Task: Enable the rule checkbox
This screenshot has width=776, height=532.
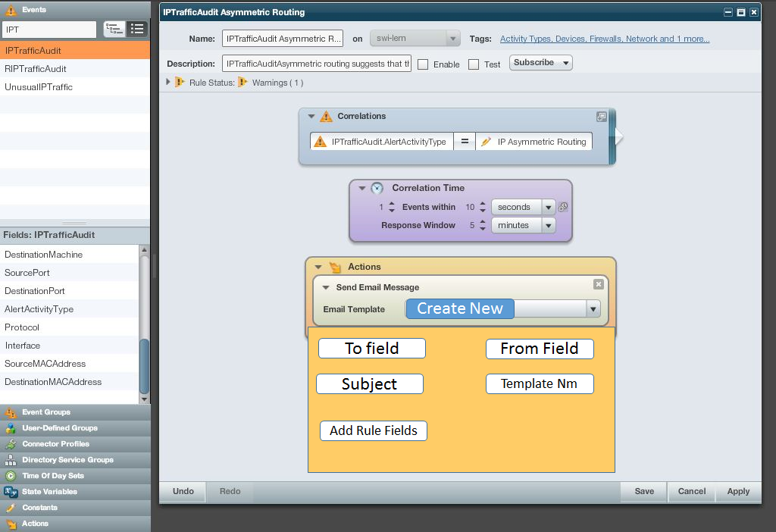Action: point(423,64)
